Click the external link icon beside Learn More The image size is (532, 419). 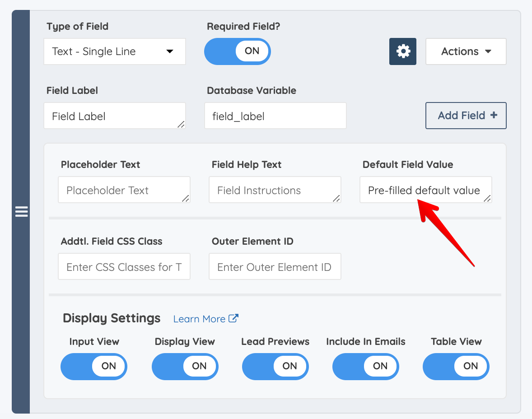coord(233,318)
